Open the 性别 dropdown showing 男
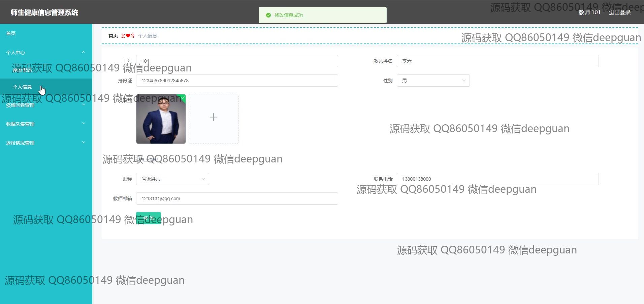The image size is (644, 304). (x=433, y=81)
